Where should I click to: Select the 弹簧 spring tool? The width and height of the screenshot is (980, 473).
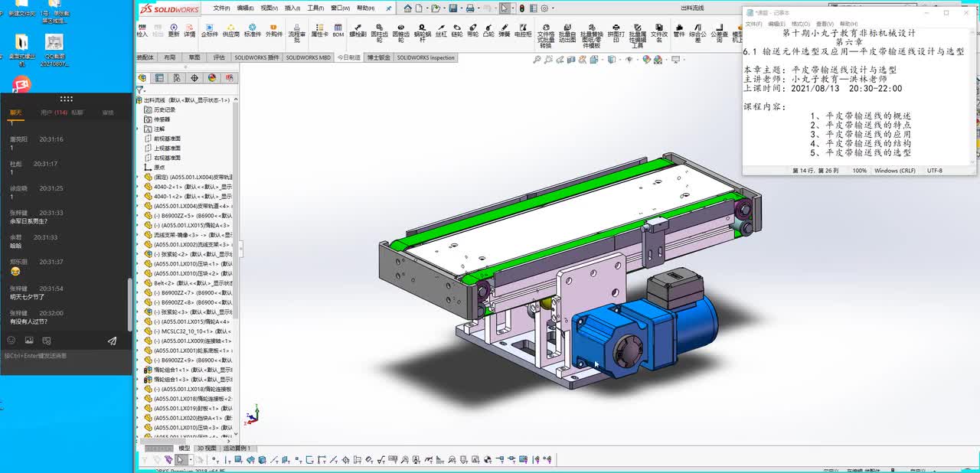pyautogui.click(x=505, y=30)
